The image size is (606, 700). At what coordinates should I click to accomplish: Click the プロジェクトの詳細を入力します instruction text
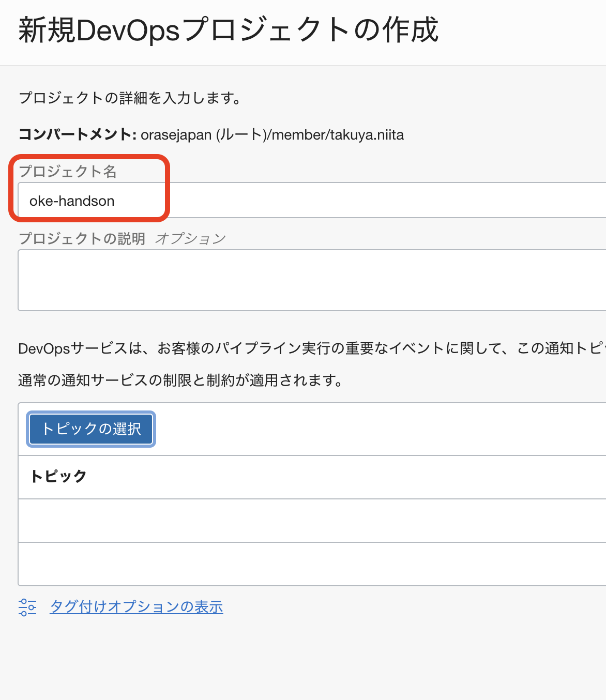(x=130, y=98)
